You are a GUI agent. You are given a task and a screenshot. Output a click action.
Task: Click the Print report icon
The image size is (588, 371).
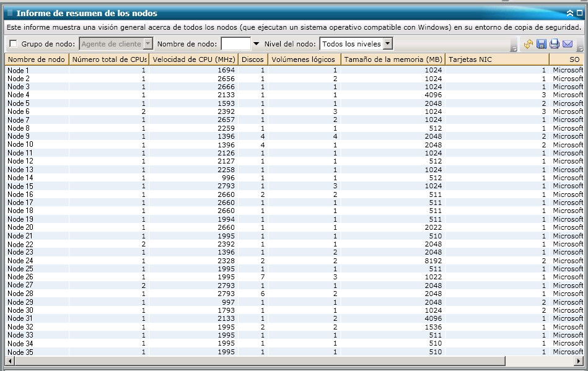tap(555, 44)
